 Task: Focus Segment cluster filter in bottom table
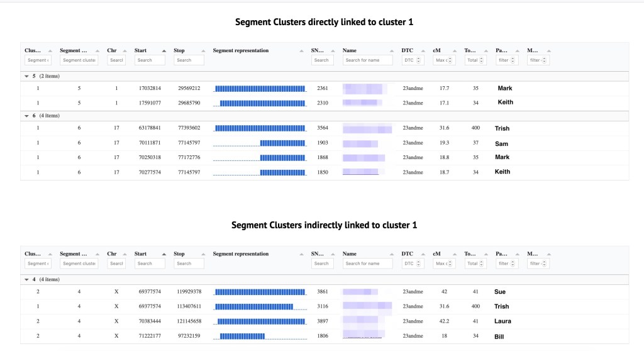[79, 264]
